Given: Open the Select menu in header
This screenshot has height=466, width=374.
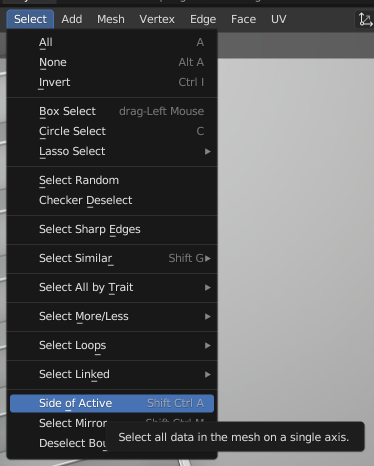Looking at the screenshot, I should 30,19.
